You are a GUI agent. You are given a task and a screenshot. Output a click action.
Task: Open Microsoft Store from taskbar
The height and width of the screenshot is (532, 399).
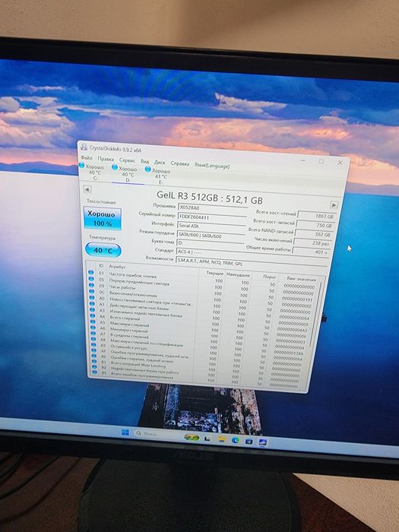pos(249,441)
